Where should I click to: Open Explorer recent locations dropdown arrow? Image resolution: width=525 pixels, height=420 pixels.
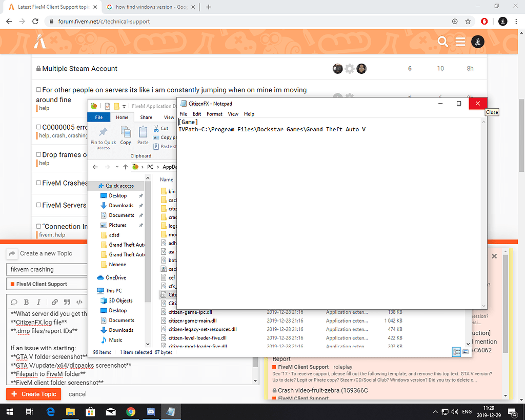tap(117, 167)
